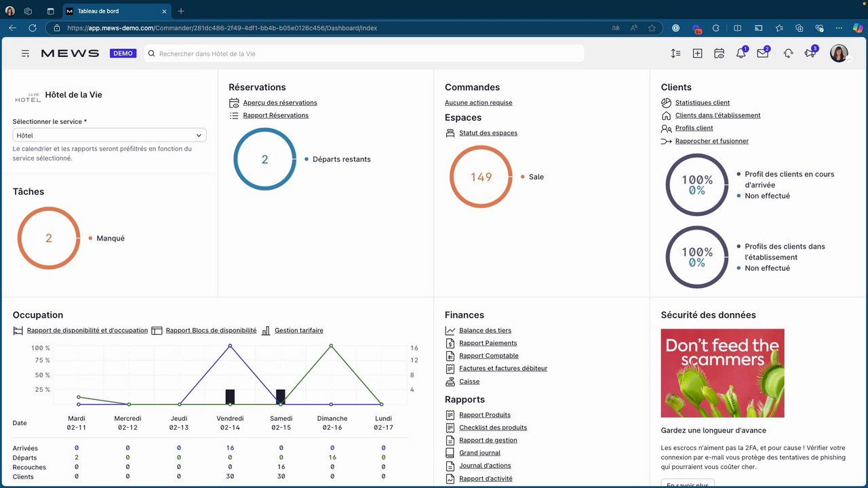Open the Tableau de bord browser tab
Viewport: 868px width, 488px height.
click(x=117, y=11)
